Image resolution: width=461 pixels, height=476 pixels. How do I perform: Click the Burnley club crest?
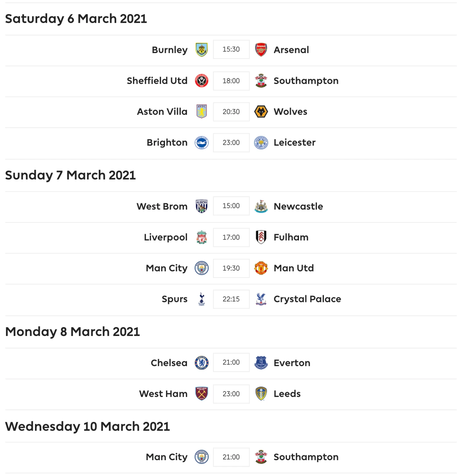[x=201, y=50]
